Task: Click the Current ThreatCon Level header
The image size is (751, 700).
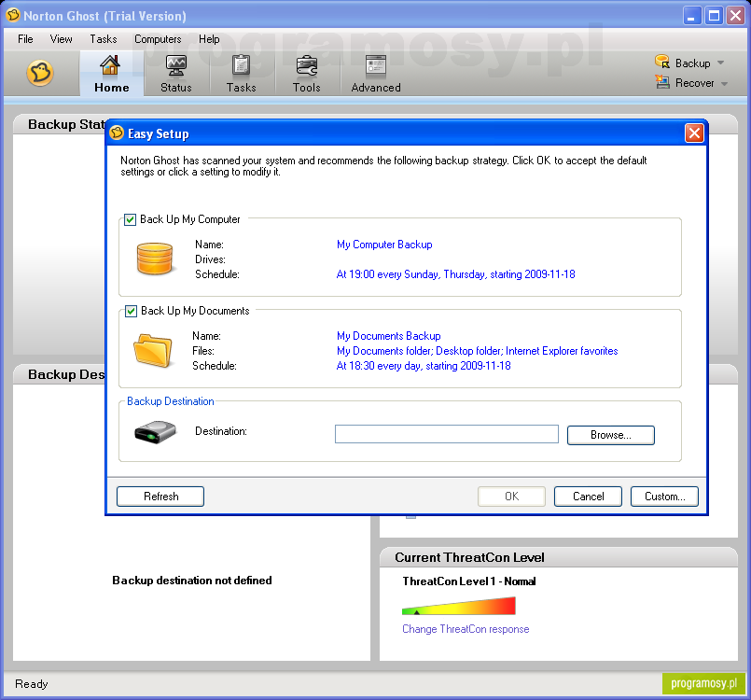Action: tap(469, 557)
